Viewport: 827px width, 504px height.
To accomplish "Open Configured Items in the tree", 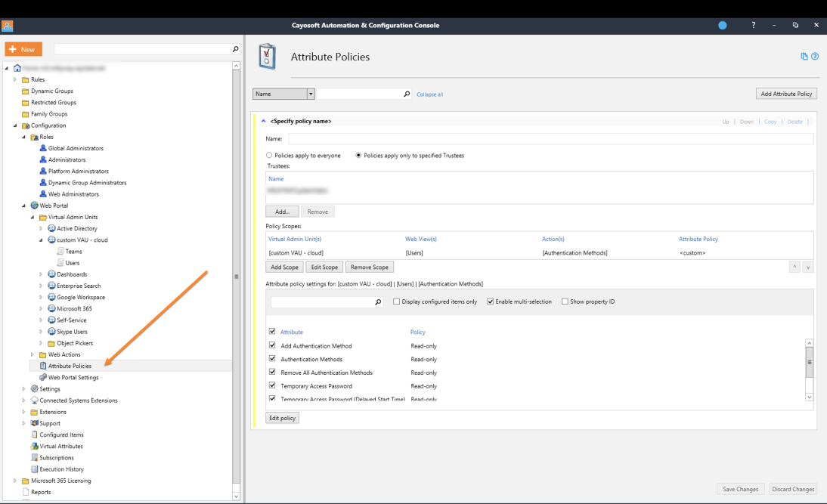I will [x=61, y=435].
